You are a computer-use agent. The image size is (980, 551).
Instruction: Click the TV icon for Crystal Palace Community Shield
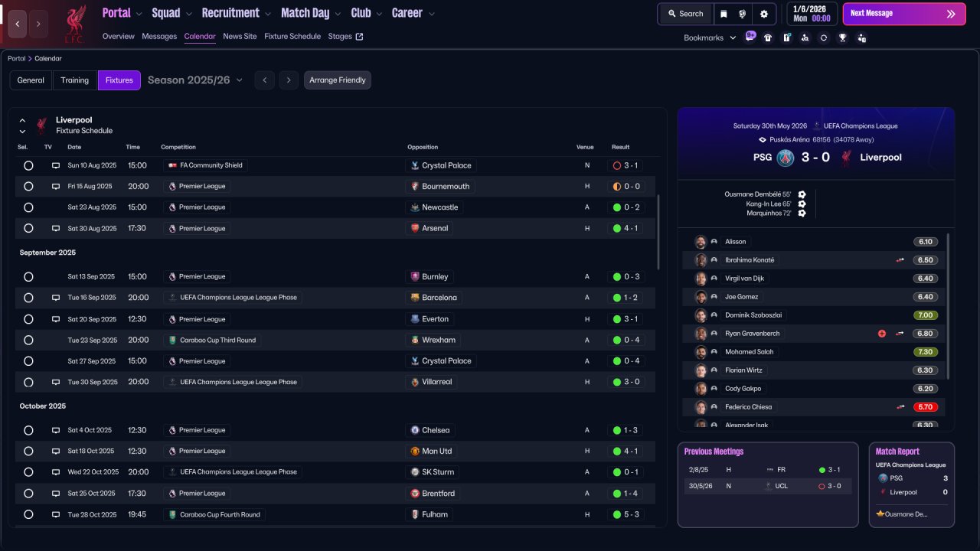56,165
